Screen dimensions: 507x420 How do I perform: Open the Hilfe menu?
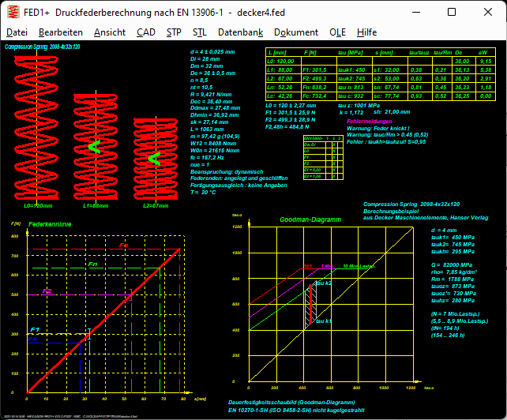click(x=366, y=32)
